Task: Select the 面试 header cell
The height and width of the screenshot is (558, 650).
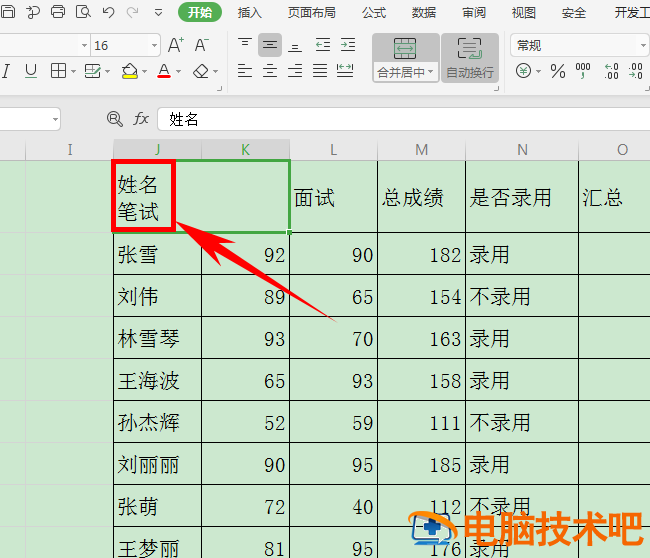Action: [333, 197]
